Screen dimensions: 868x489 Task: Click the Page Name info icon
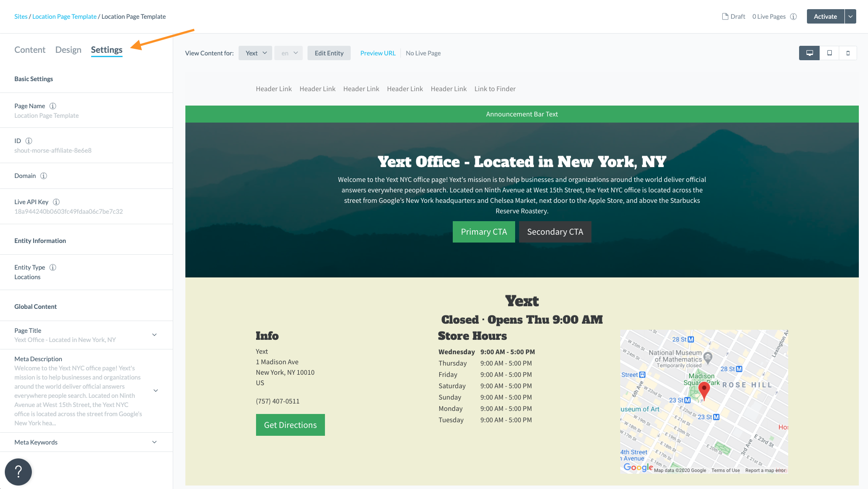(x=53, y=106)
